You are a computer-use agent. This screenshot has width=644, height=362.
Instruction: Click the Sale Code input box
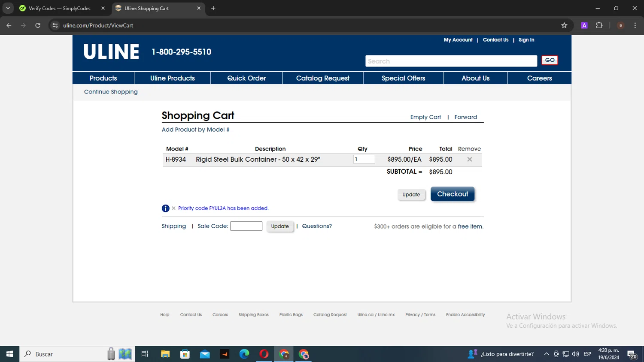click(x=246, y=226)
